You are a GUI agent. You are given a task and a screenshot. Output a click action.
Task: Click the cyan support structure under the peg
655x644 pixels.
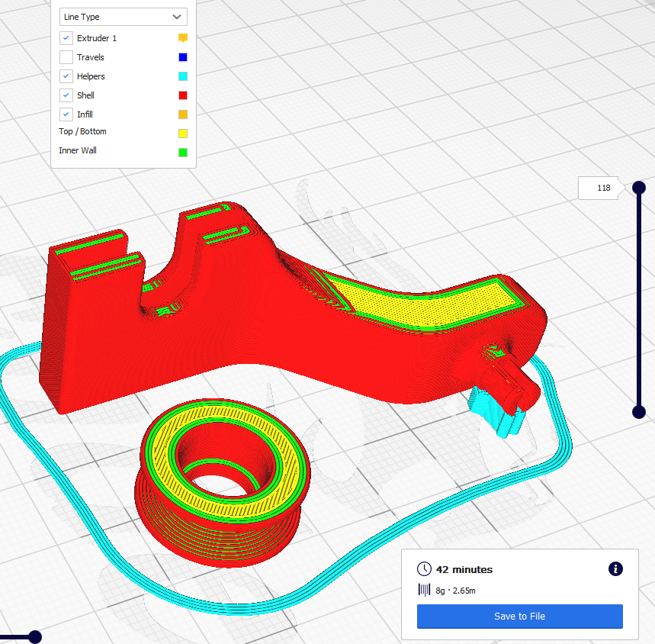[497, 411]
